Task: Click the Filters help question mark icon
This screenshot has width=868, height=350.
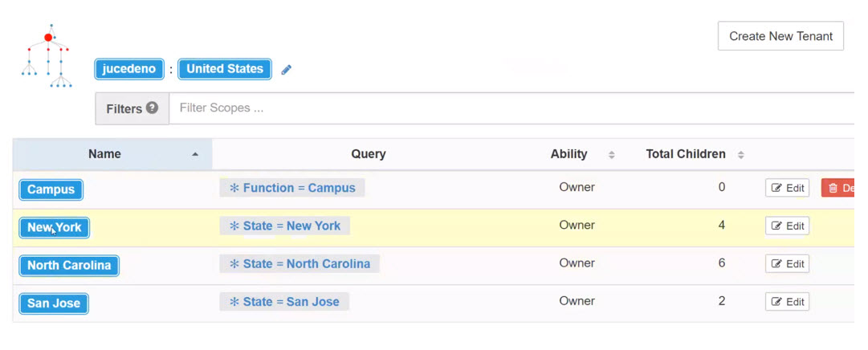Action: pos(153,108)
